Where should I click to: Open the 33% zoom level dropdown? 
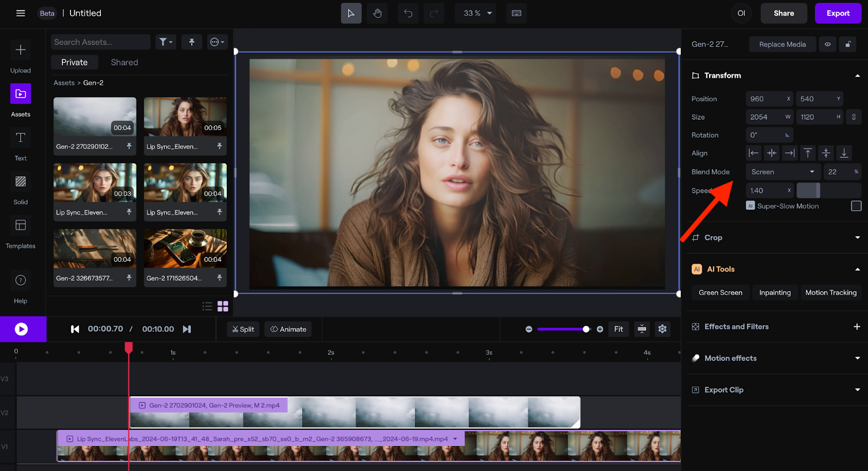477,13
